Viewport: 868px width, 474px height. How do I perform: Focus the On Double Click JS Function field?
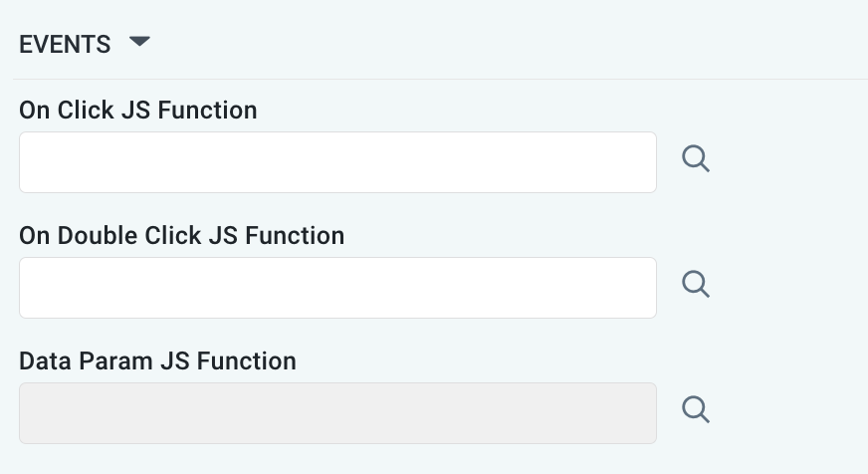337,288
